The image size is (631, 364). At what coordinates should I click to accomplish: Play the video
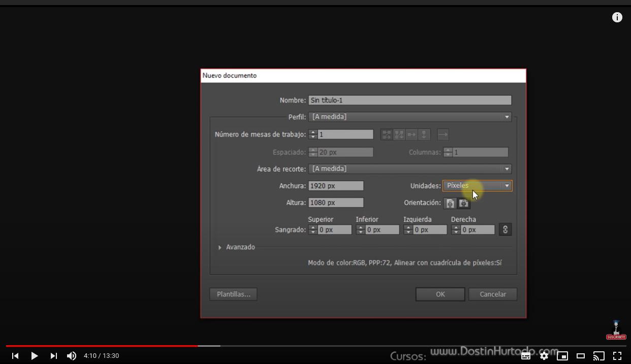point(35,356)
